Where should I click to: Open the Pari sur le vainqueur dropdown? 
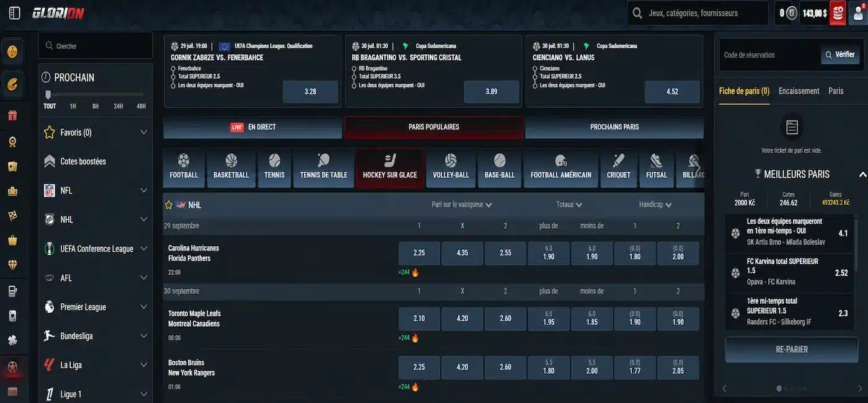462,205
